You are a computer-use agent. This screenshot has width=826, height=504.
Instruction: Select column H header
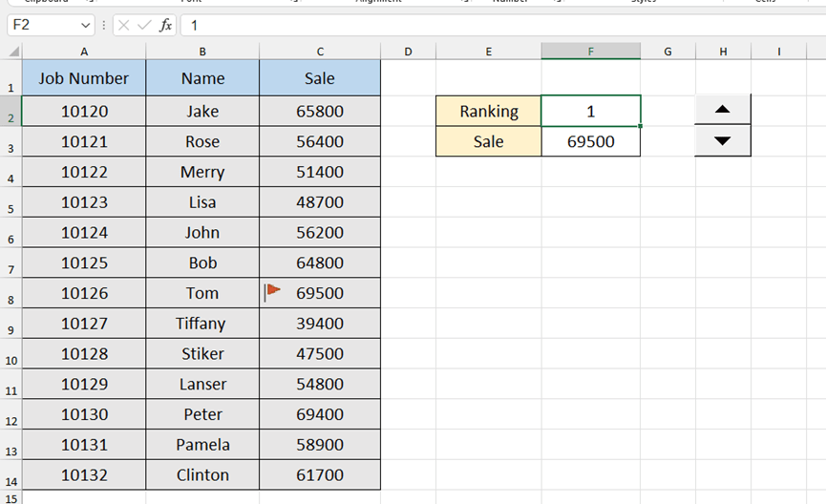click(723, 52)
